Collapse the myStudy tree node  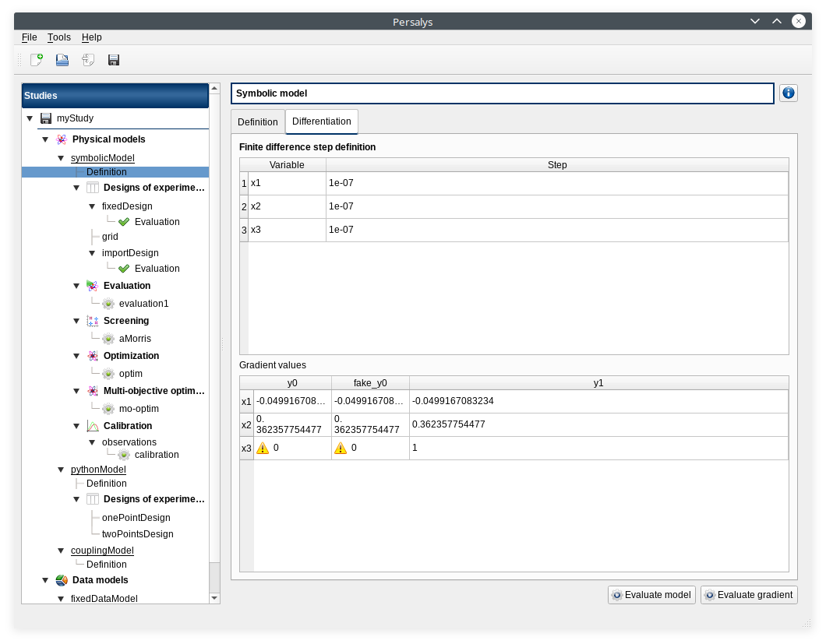click(30, 118)
